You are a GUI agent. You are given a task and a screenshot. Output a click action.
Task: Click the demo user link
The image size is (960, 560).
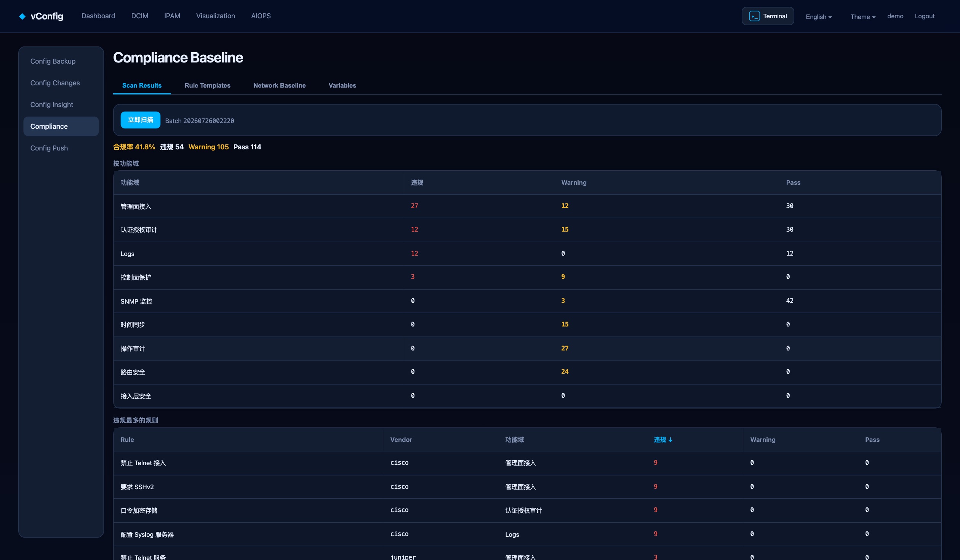895,16
